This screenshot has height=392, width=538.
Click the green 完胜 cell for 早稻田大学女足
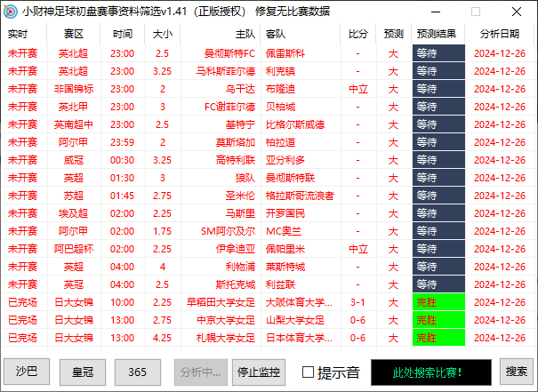point(438,302)
